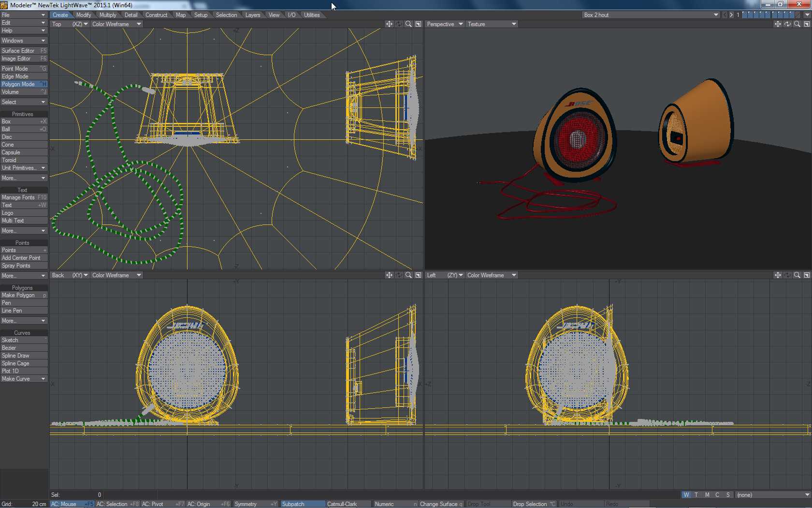The image size is (812, 508).
Task: Click the Drop Selection button
Action: coord(534,504)
